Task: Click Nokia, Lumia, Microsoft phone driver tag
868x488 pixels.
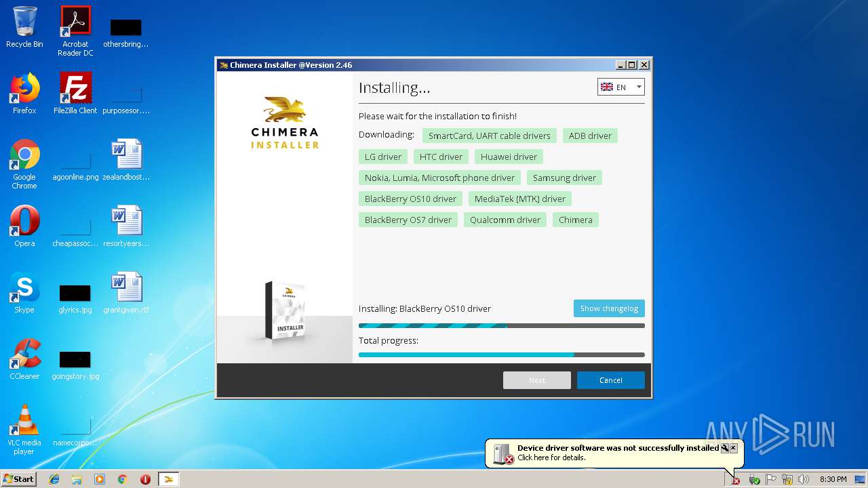Action: pyautogui.click(x=439, y=178)
